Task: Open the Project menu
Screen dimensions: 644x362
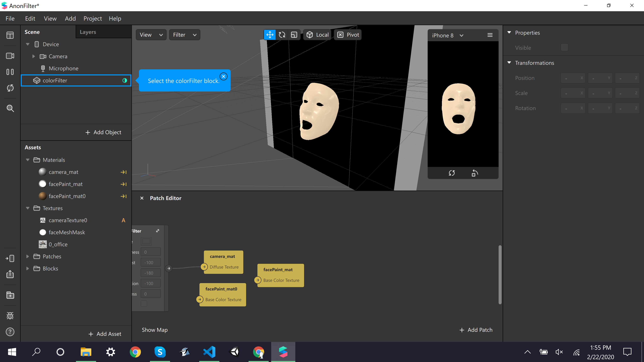Action: 93,18
